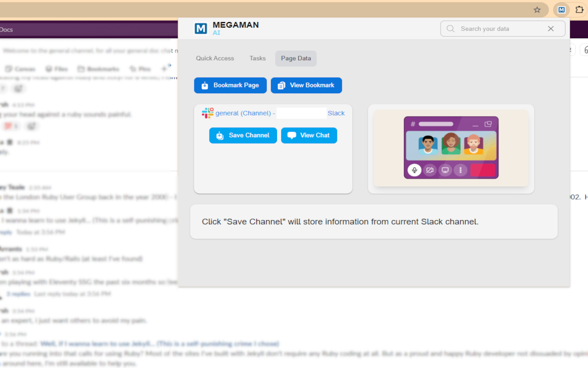Viewport: 588px width, 368px height.
Task: Open Bookmarks tab in Slack background
Action: coord(99,69)
